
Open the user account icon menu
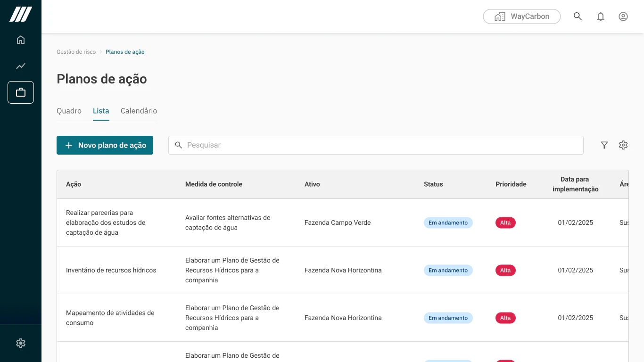623,16
